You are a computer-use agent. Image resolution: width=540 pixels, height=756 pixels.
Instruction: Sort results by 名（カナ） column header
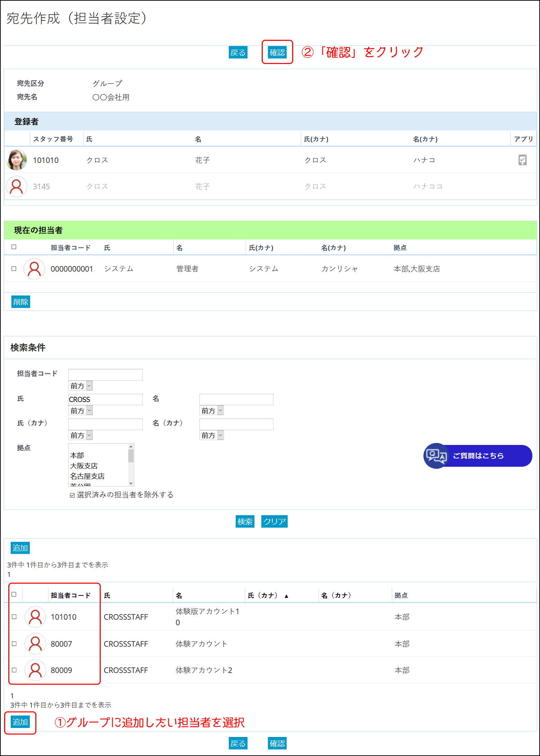point(336,595)
